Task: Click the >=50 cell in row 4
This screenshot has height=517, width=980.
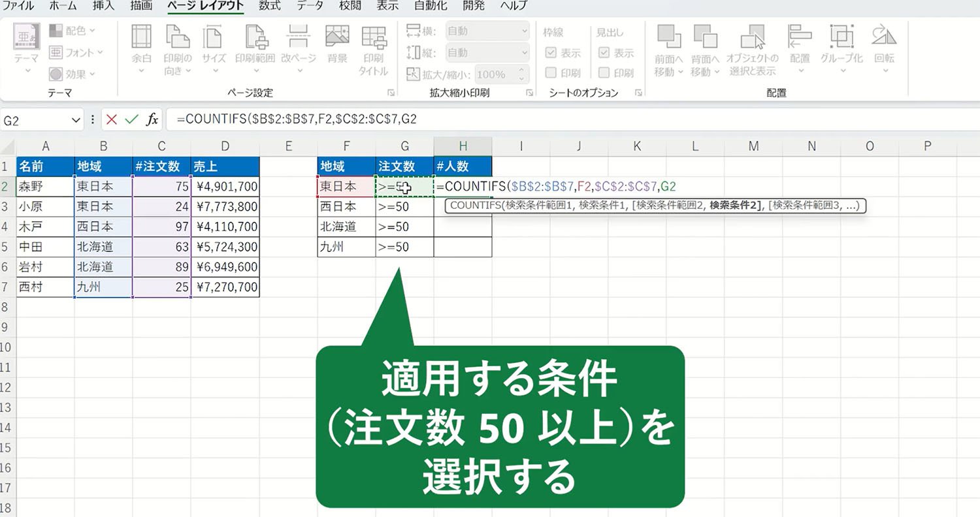Action: click(404, 227)
